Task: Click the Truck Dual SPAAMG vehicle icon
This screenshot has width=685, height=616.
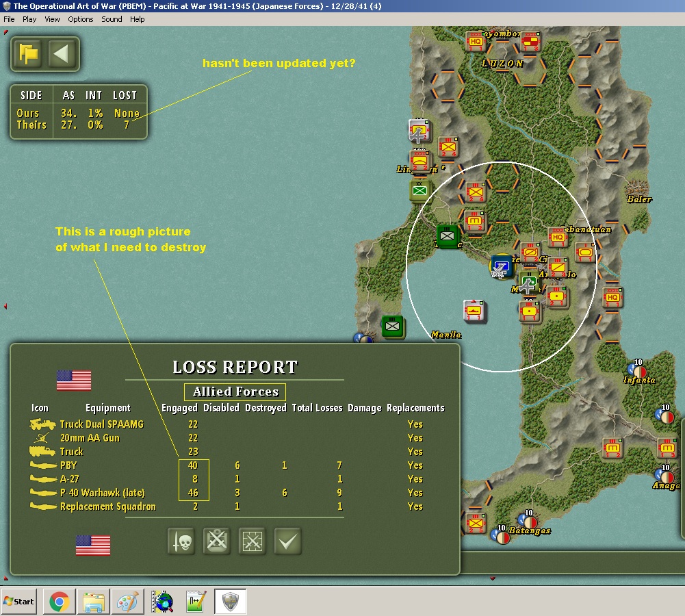Action: point(42,424)
